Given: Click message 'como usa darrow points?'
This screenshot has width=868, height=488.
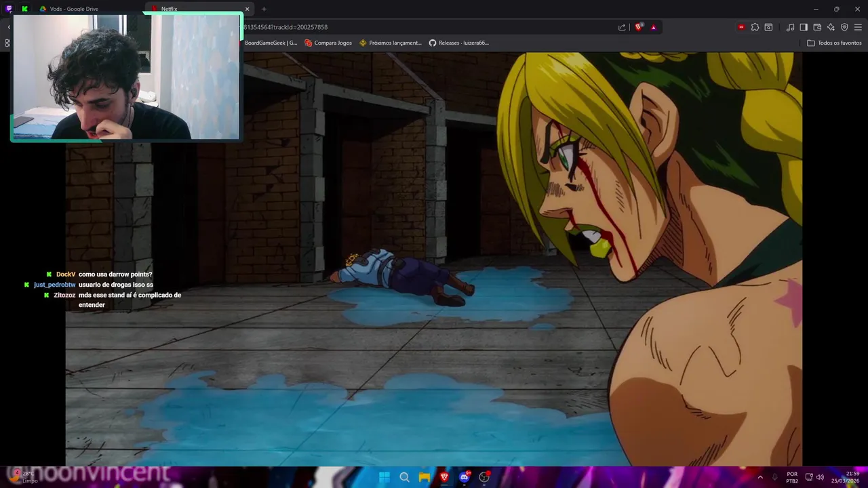Looking at the screenshot, I should tap(115, 274).
